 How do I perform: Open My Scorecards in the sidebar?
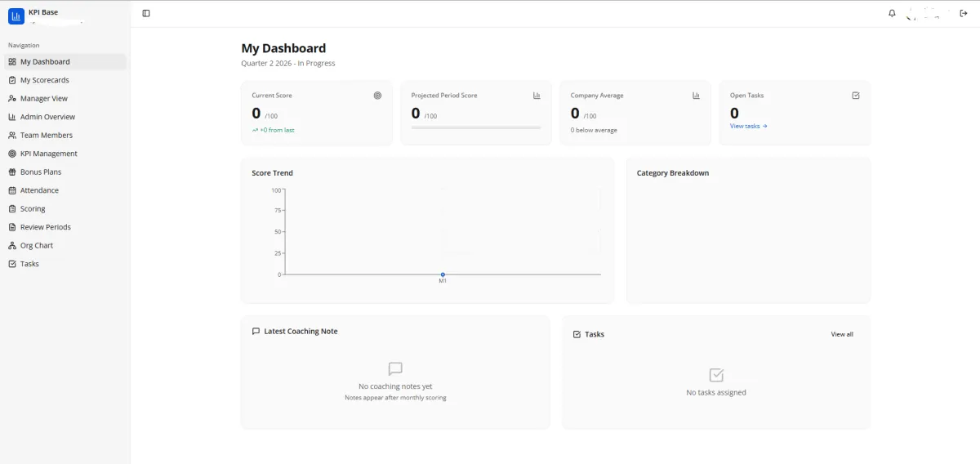click(44, 80)
